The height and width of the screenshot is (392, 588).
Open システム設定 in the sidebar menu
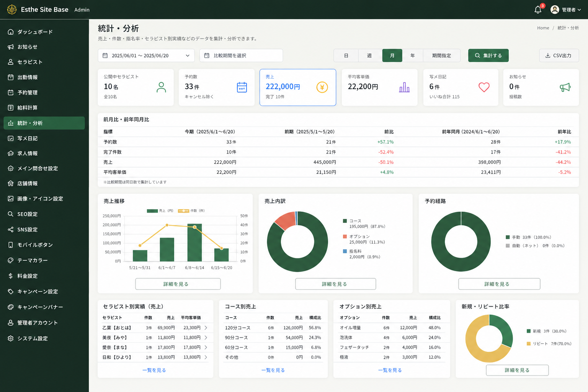[x=44, y=338]
